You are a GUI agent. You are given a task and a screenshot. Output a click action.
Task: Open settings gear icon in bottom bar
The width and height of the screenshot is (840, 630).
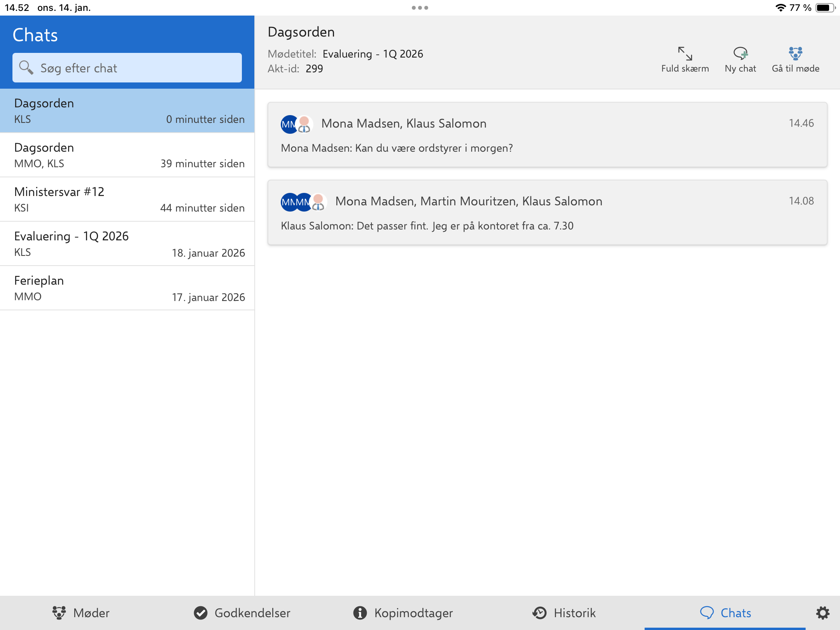(x=822, y=613)
